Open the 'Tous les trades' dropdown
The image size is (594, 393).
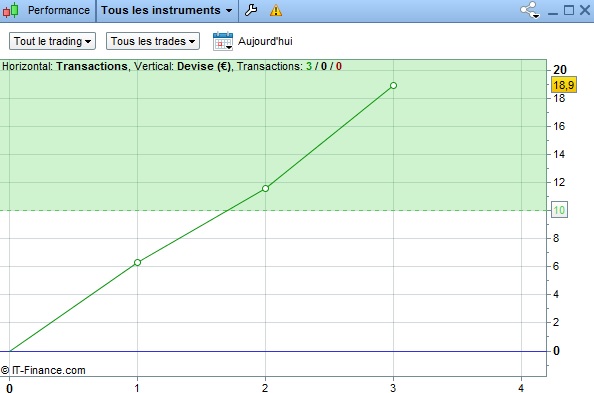click(x=153, y=41)
